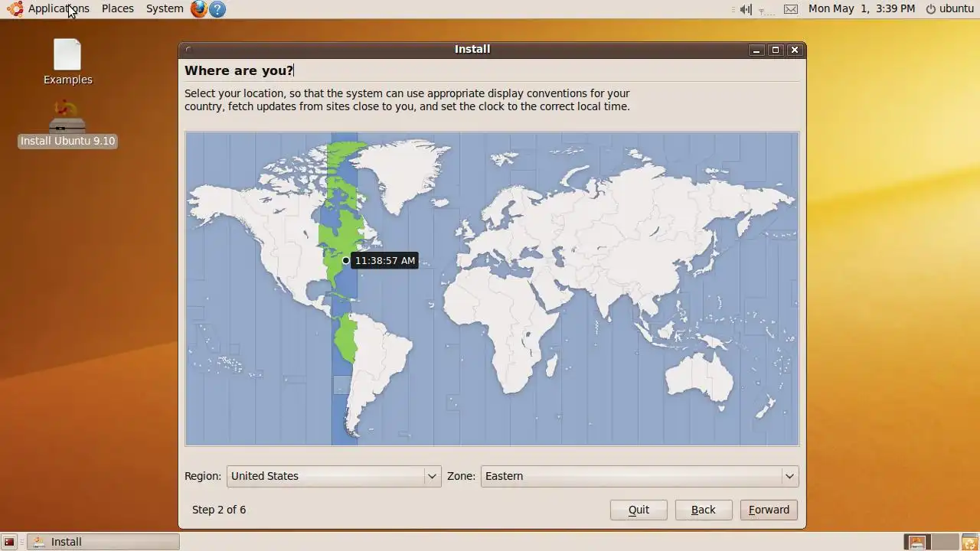Image resolution: width=980 pixels, height=551 pixels.
Task: Open the network connection indicator
Action: tap(766, 10)
